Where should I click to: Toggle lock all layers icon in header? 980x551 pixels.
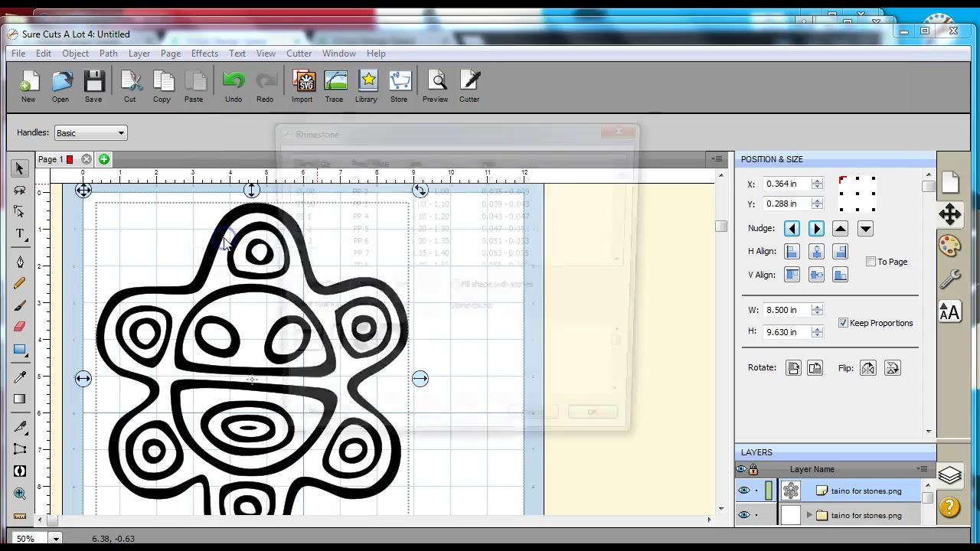click(753, 469)
